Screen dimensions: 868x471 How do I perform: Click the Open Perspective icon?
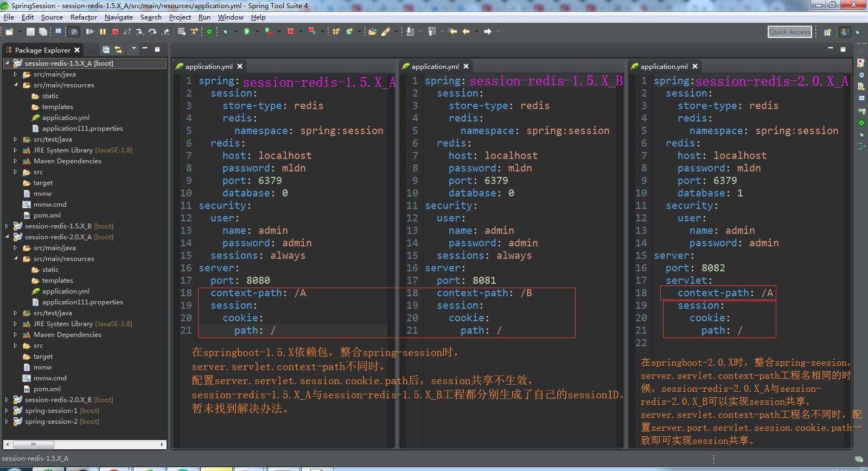pyautogui.click(x=827, y=32)
